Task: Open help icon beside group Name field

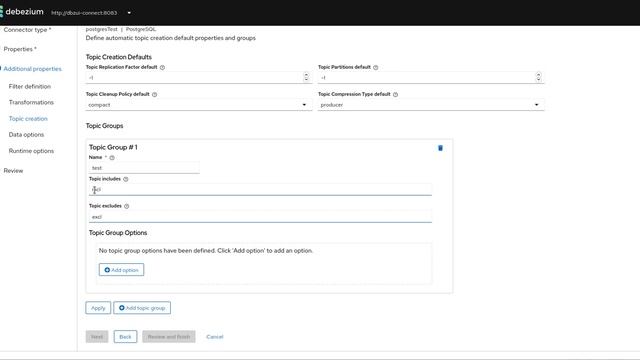Action: point(112,158)
